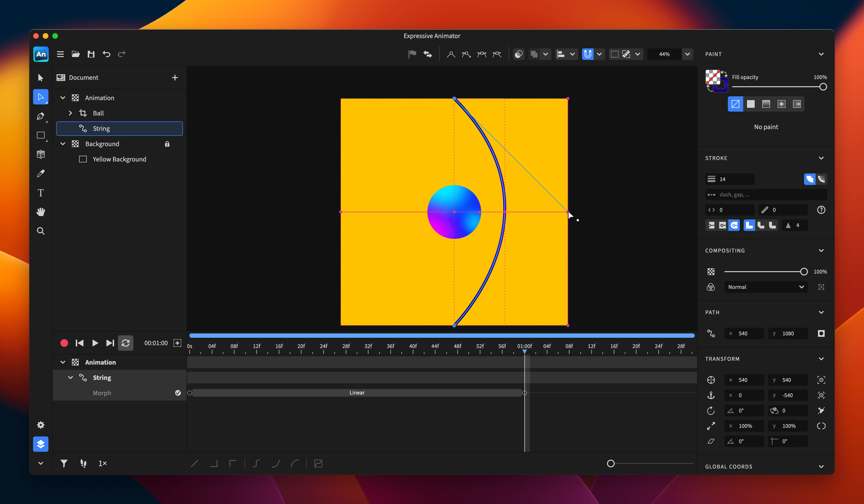The height and width of the screenshot is (504, 864).
Task: Select the Text tool
Action: pyautogui.click(x=41, y=193)
